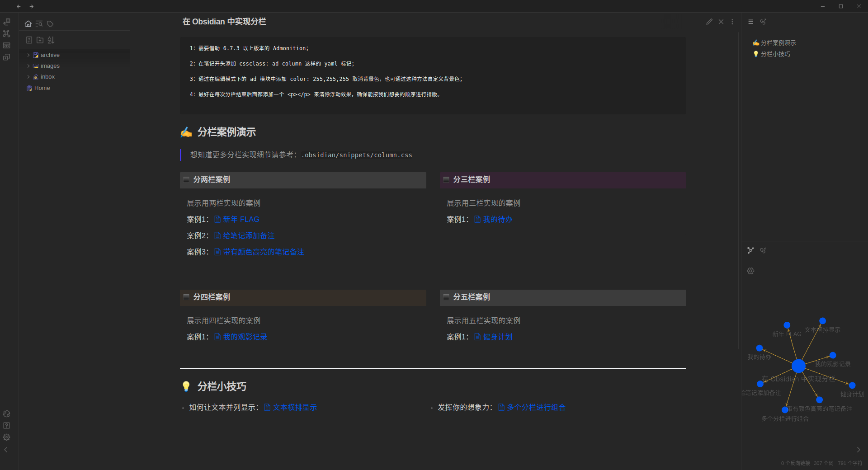Create a new folder in file explorer

(x=40, y=40)
